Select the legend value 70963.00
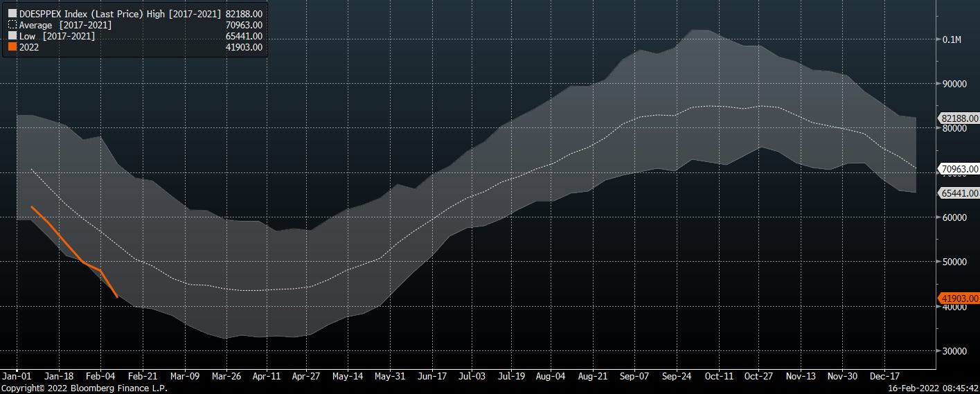The width and height of the screenshot is (980, 394). [244, 25]
